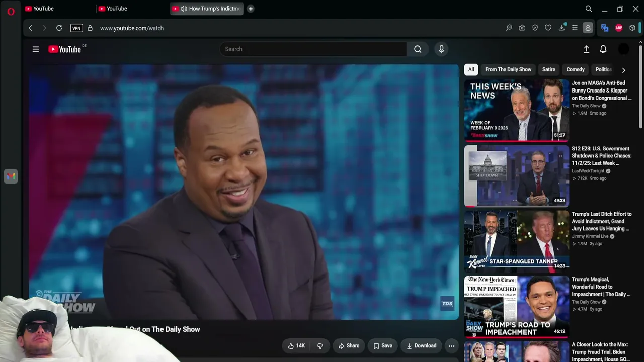Open the YouTube upload/create button

pyautogui.click(x=586, y=49)
